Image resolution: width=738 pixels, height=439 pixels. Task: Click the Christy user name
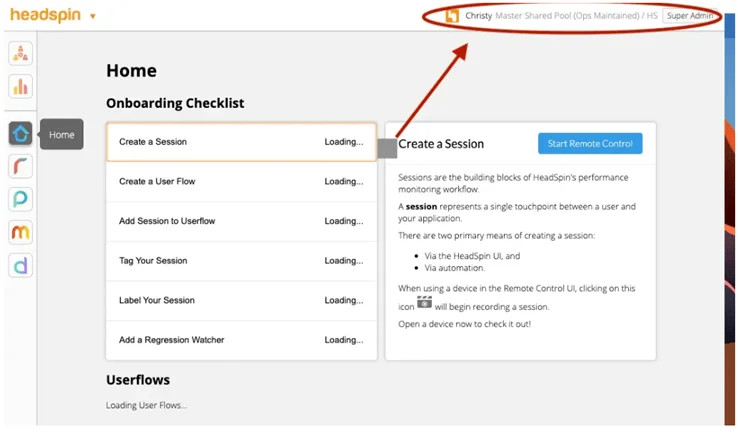(x=478, y=16)
